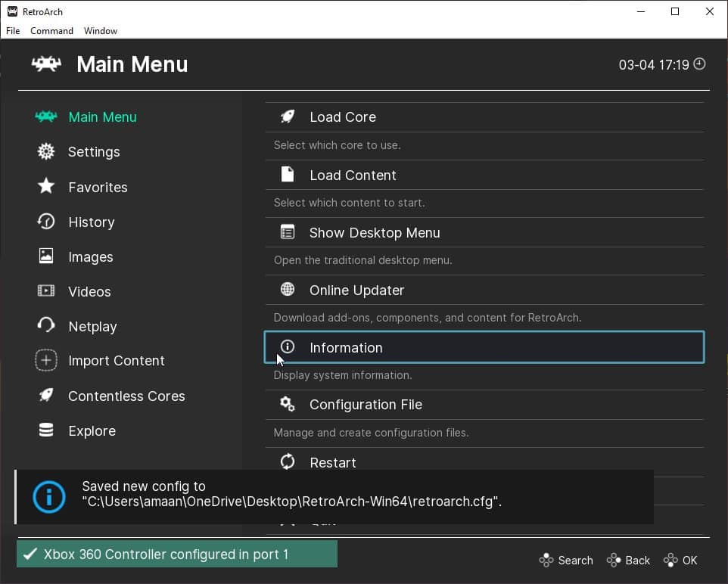Click the Netplay headset icon
Screen dimensions: 728x584
[46, 326]
